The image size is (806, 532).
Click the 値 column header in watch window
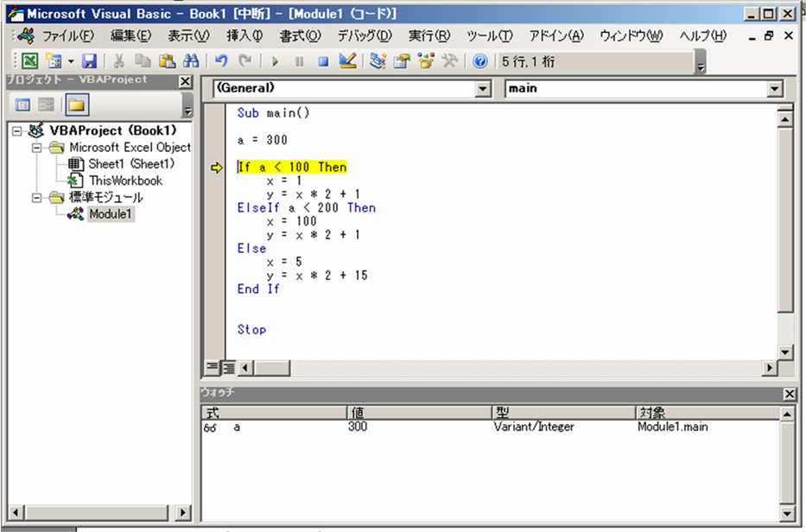[420, 412]
